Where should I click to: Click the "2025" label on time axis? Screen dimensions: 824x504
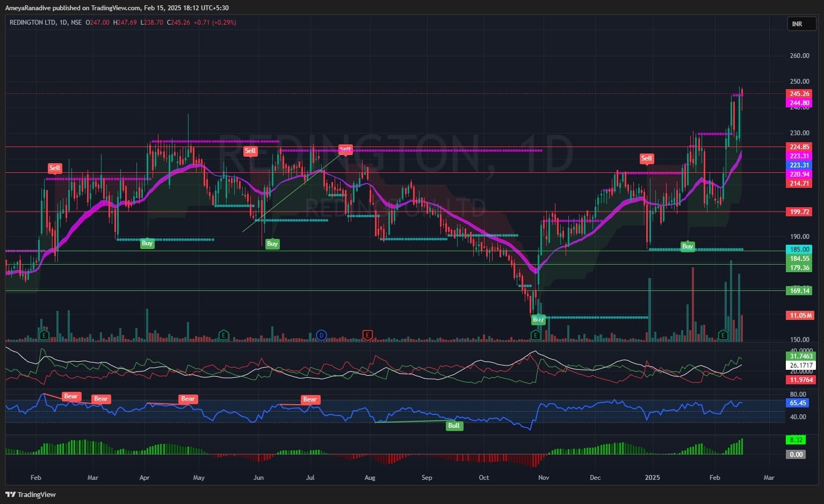[x=652, y=478]
